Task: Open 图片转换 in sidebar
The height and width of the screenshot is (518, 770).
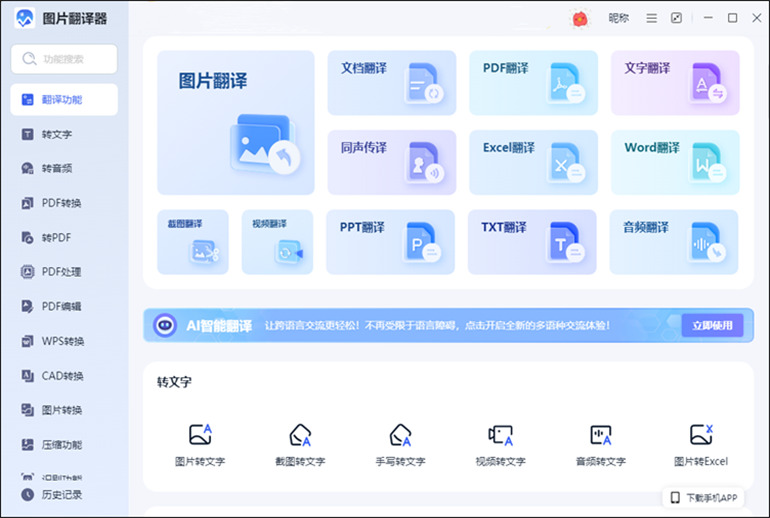Action: coord(64,410)
